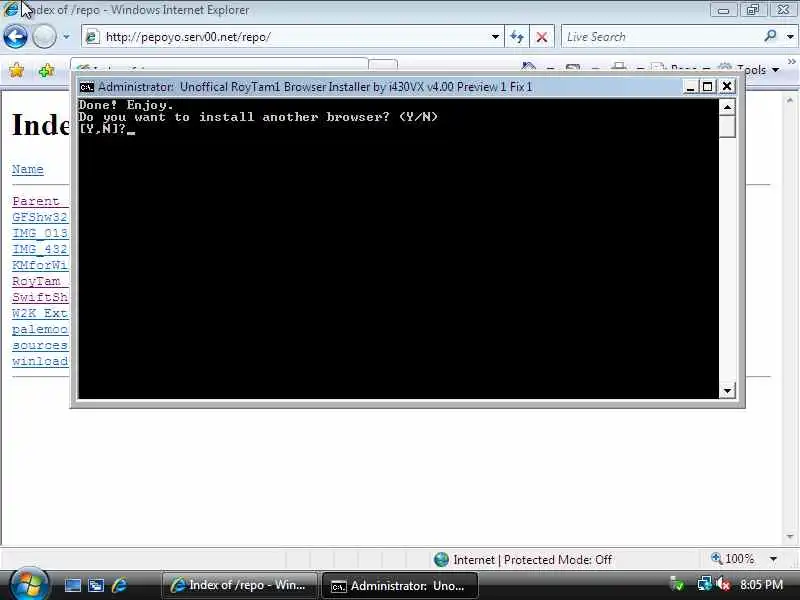
Task: Close the command prompt window
Action: click(x=727, y=87)
